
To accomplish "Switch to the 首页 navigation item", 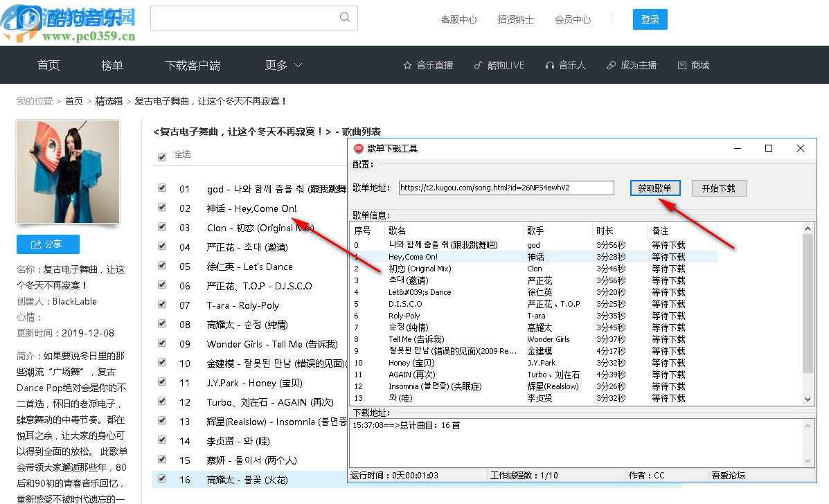I will 48,64.
